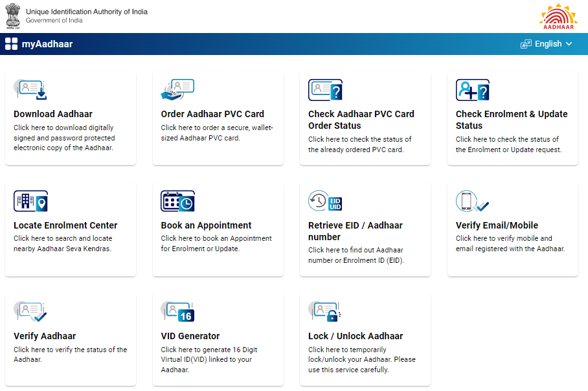Click the myAadhaar title in navigation bar
The width and height of the screenshot is (588, 391).
point(47,44)
